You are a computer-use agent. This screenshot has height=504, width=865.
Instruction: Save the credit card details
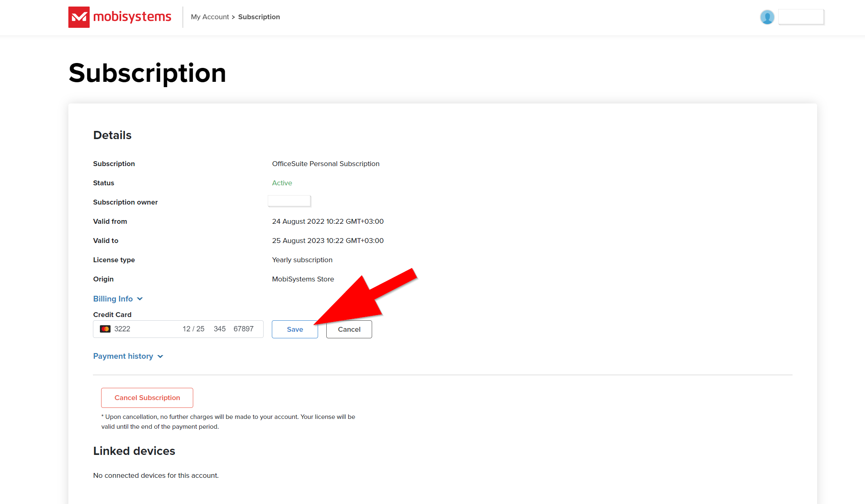point(295,329)
